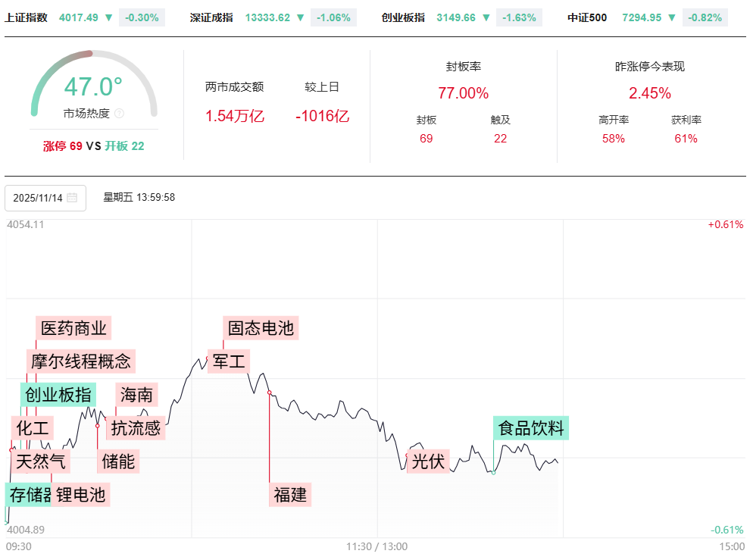This screenshot has height=560, width=753.
Task: Click the down arrow beside 中证500 value
Action: pyautogui.click(x=671, y=17)
